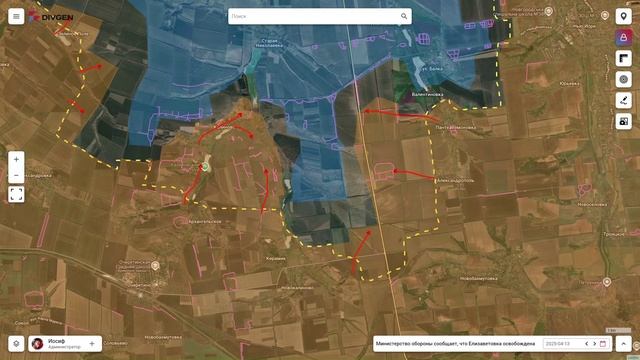Open the hamburger menu
The width and height of the screenshot is (640, 360).
(x=16, y=17)
